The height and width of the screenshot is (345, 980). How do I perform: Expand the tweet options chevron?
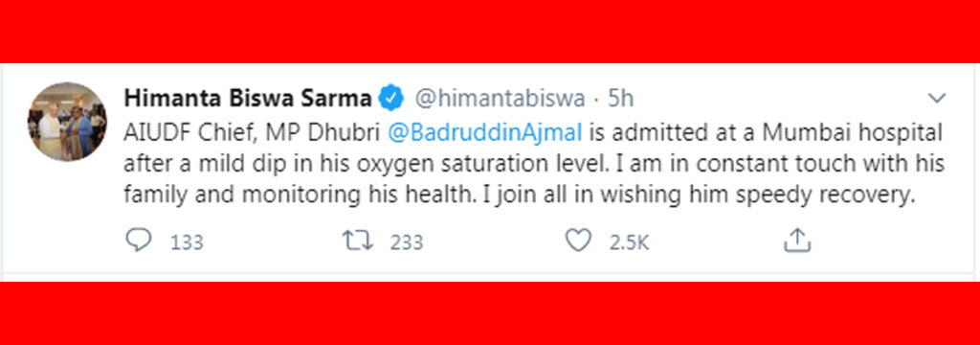tap(937, 99)
